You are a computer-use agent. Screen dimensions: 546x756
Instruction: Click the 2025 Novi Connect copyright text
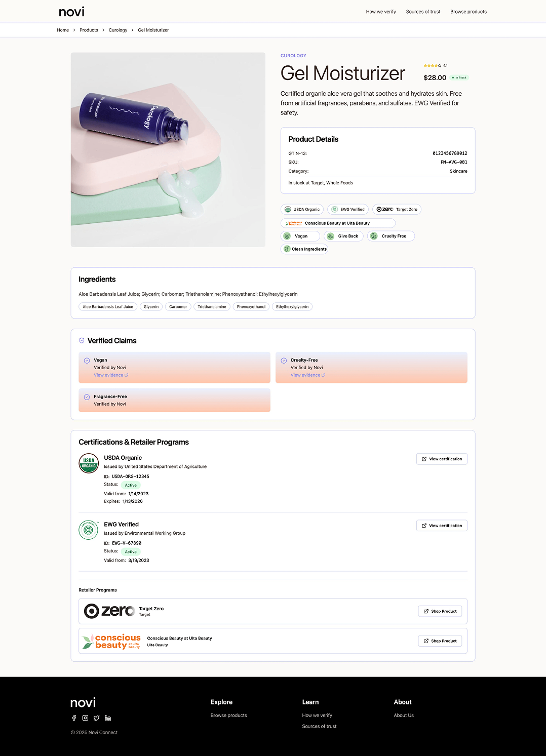(x=94, y=733)
